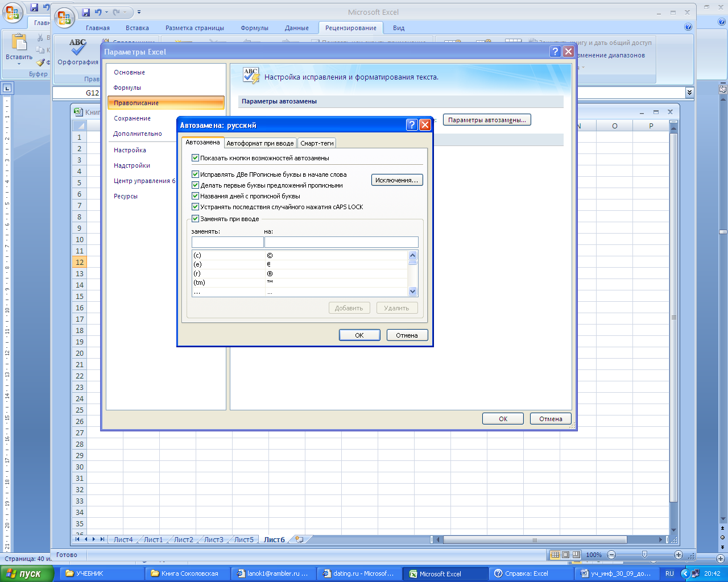
Task: Toggle Показать кнопки возможностей автозамены checkbox
Action: pos(195,158)
